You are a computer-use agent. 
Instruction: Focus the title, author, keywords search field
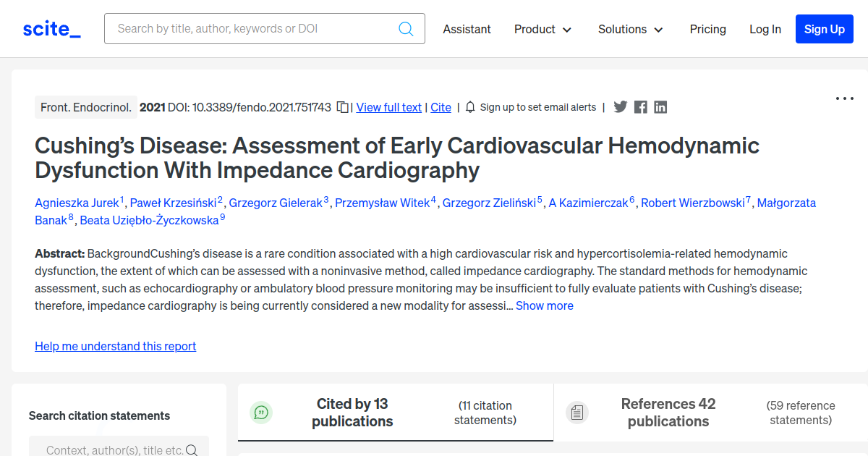pos(253,29)
